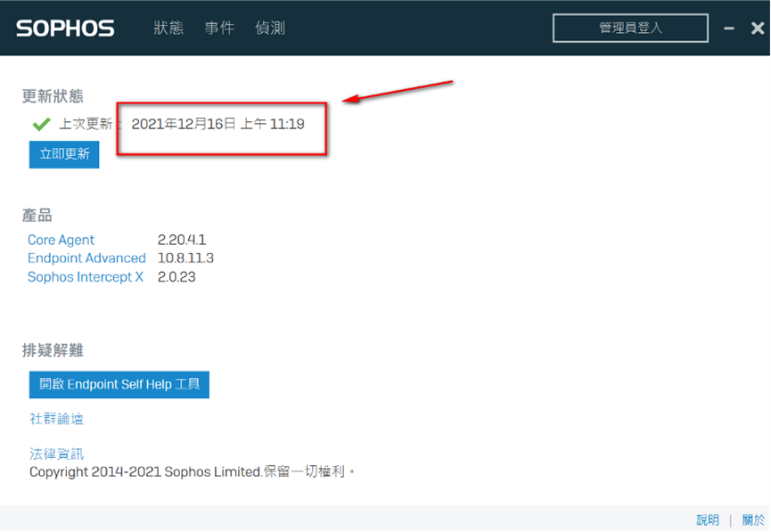Click the SOPHOS logo
Viewport: 771px width, 532px height.
[65, 28]
